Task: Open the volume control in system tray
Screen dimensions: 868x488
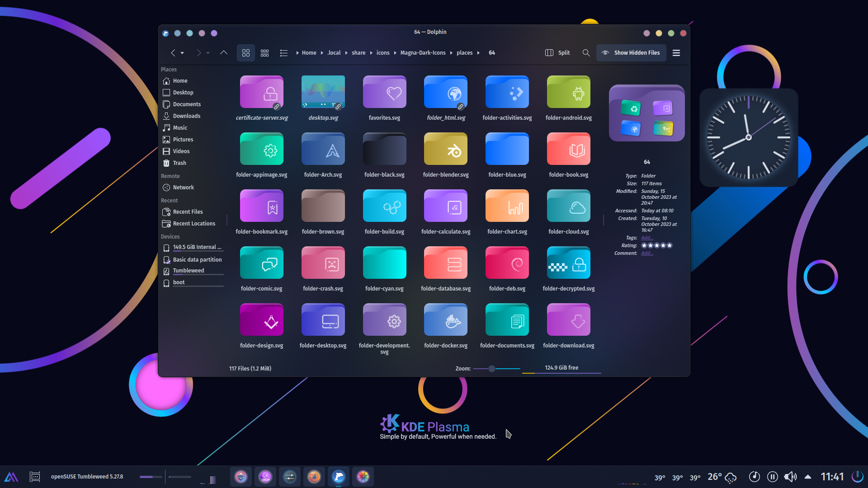Action: tap(790, 477)
